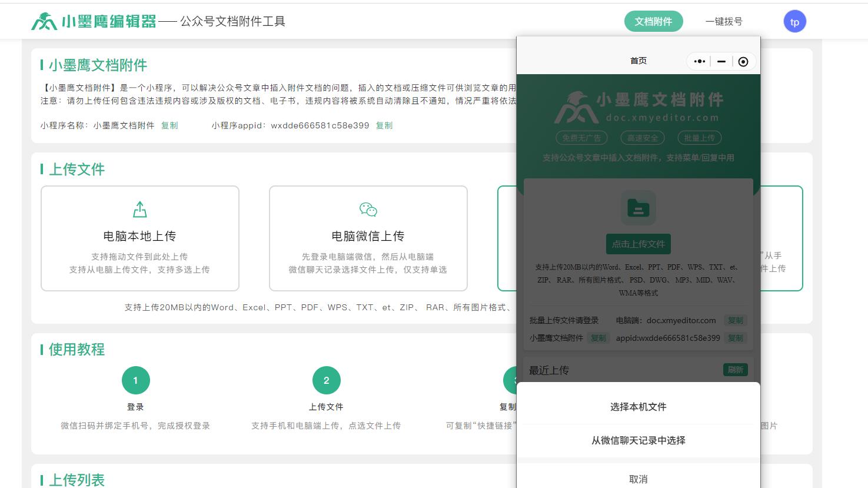
Task: Copy the appid wxdde666581c58e399 on main page
Action: point(384,125)
